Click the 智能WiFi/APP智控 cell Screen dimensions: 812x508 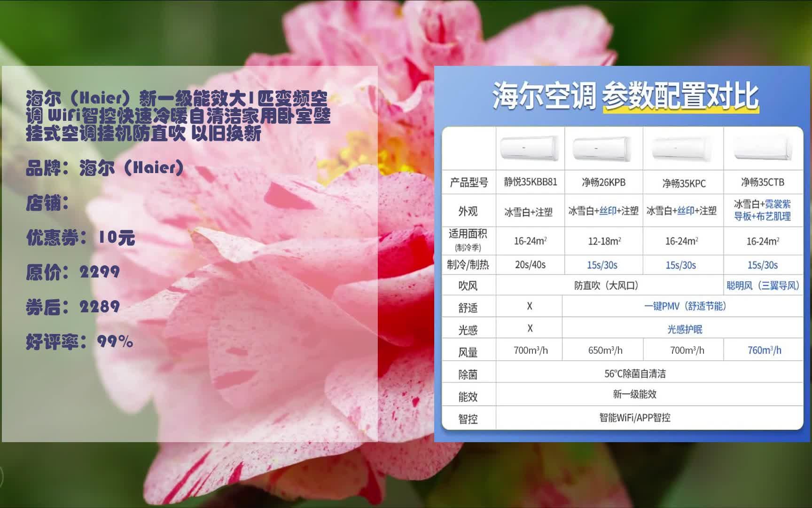click(635, 418)
